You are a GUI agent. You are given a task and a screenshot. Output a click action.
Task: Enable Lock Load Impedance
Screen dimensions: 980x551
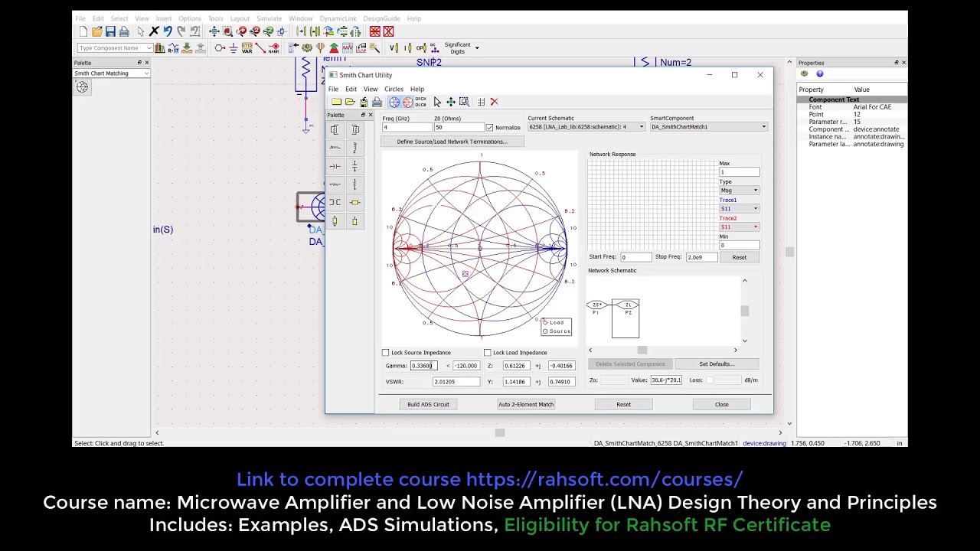[487, 353]
